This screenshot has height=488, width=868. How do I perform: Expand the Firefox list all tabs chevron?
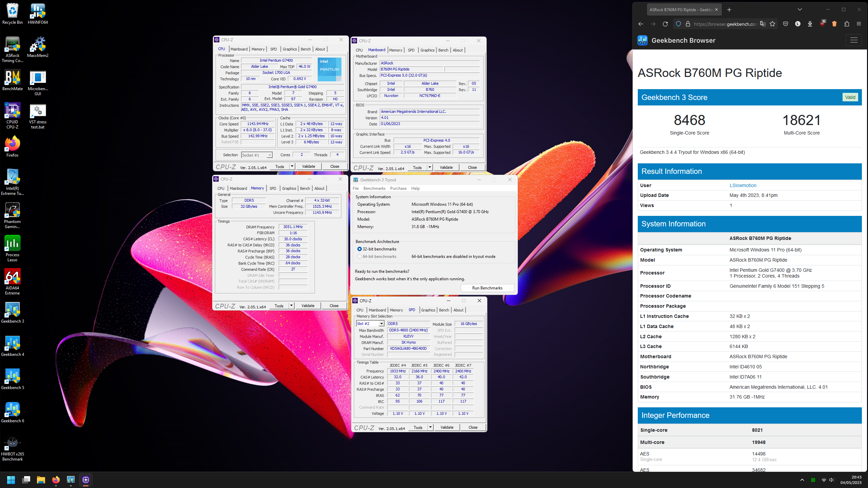800,10
